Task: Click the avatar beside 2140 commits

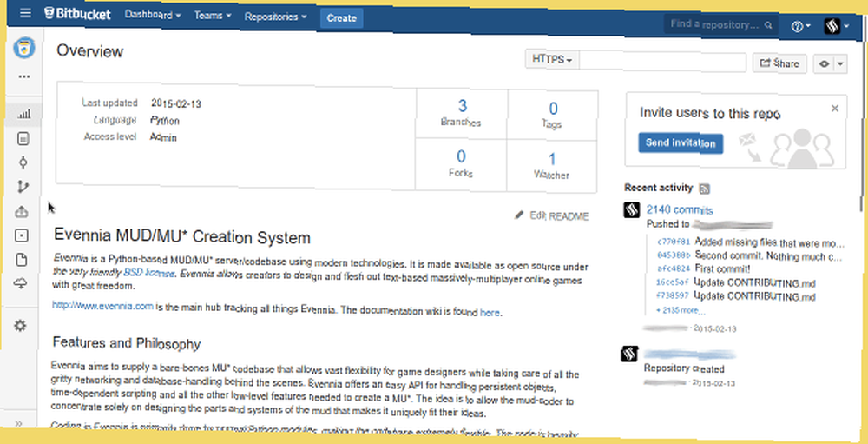Action: (x=632, y=209)
